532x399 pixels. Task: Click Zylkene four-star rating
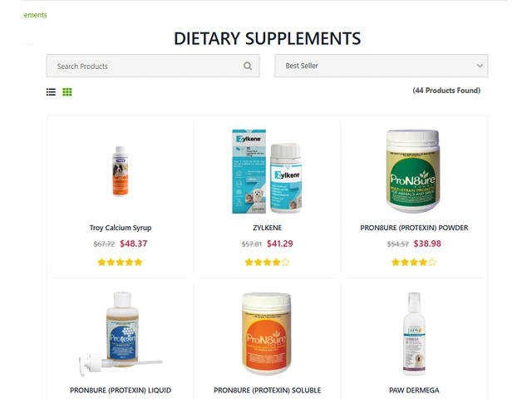(x=268, y=262)
